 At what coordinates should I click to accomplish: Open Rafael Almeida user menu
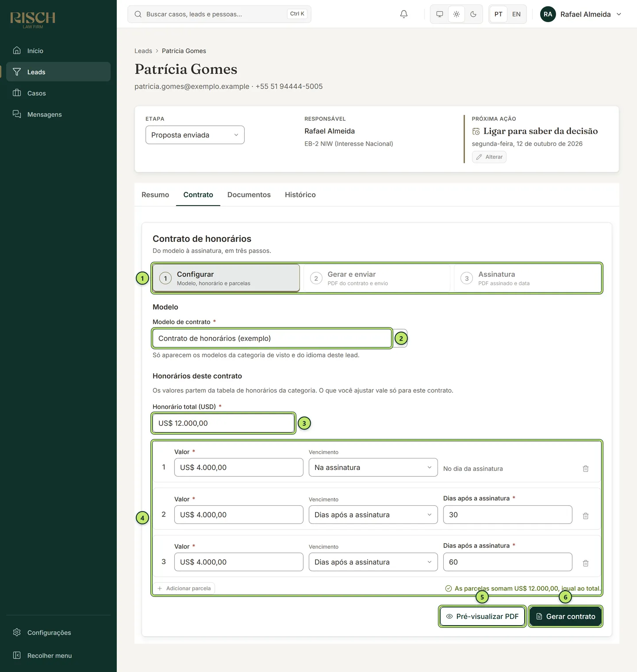point(581,14)
